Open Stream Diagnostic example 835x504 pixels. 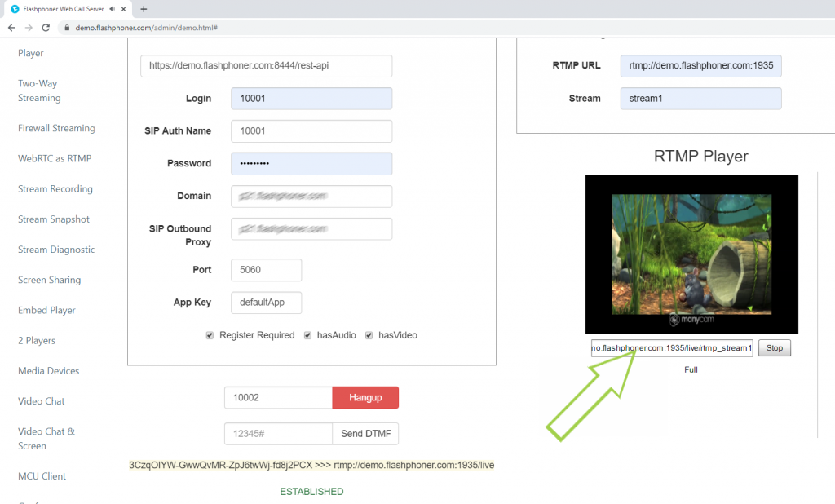coord(56,250)
